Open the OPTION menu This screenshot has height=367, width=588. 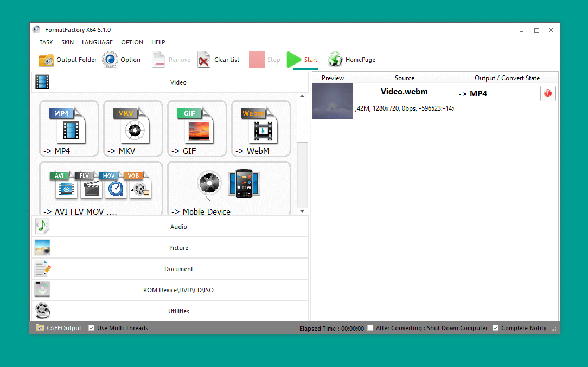click(132, 42)
